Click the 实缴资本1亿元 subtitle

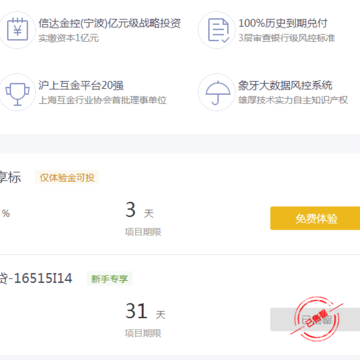click(x=69, y=38)
